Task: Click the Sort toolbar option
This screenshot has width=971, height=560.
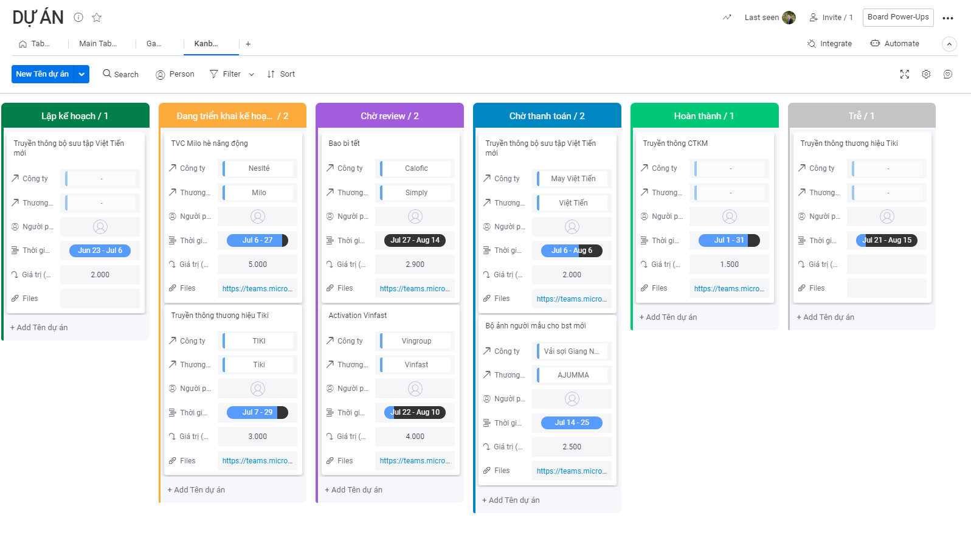Action: coord(281,74)
